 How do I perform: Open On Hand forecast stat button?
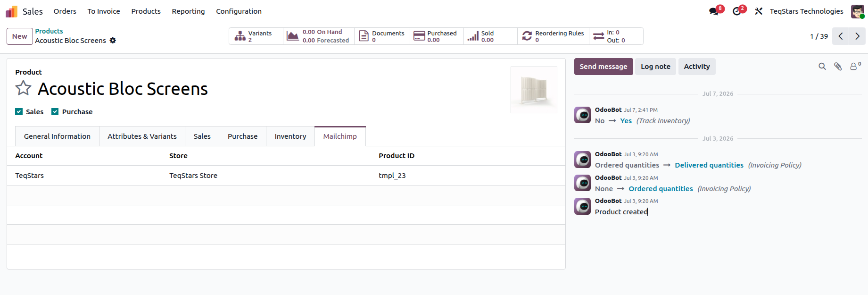[319, 36]
